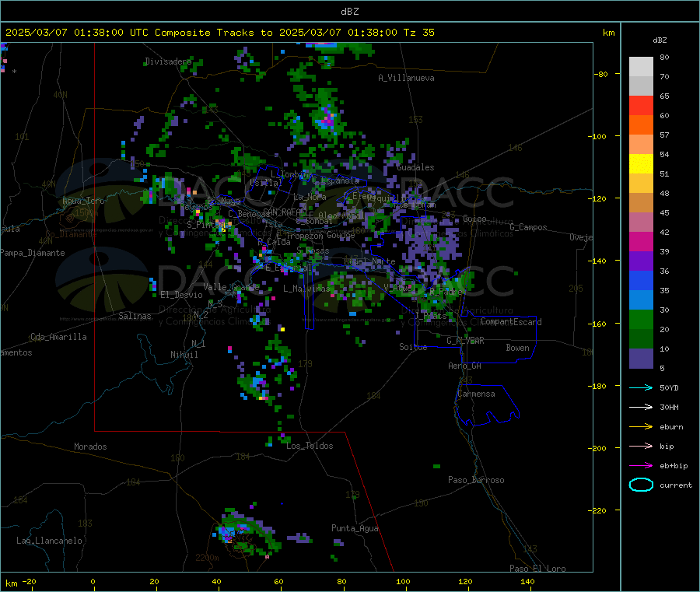Click the magenta eb+bip arrow icon

[x=641, y=465]
